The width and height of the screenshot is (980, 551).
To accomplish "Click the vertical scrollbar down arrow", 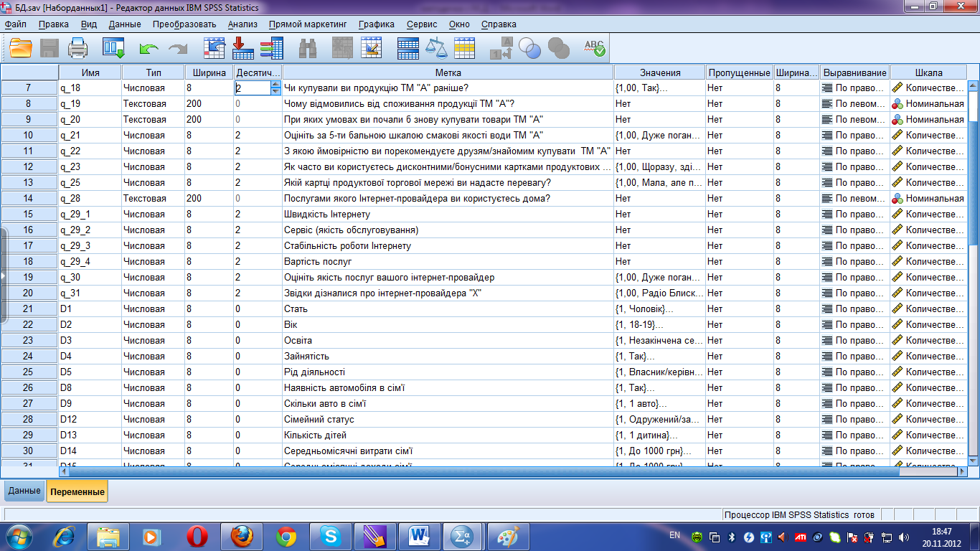I will [x=974, y=460].
